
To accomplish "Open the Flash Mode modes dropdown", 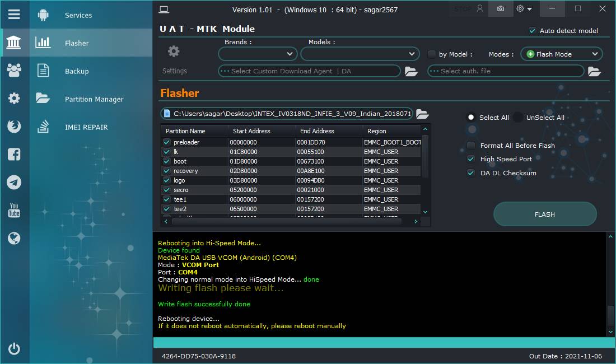I will tap(562, 54).
